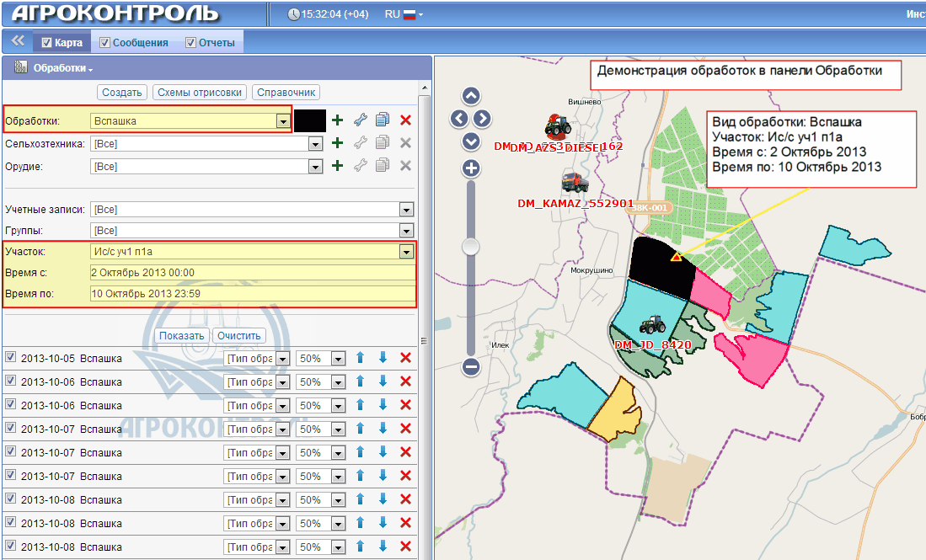Zoom in the map with plus button
926x560 pixels.
[471, 168]
